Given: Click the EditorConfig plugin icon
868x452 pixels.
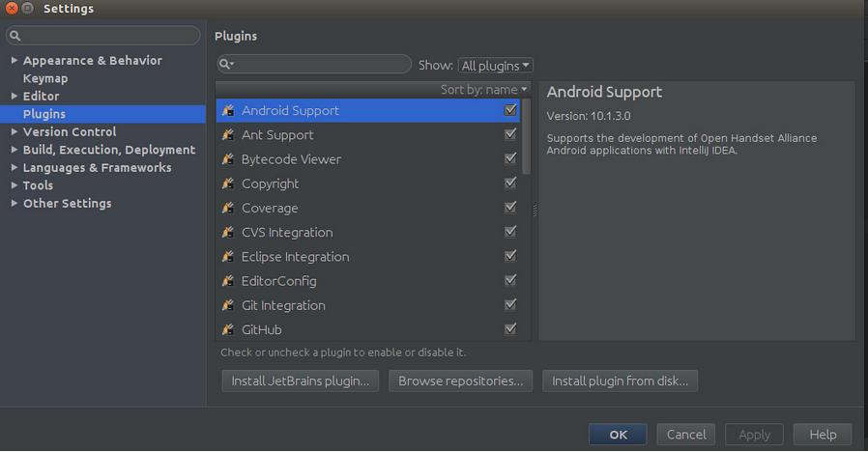Looking at the screenshot, I should (x=227, y=281).
